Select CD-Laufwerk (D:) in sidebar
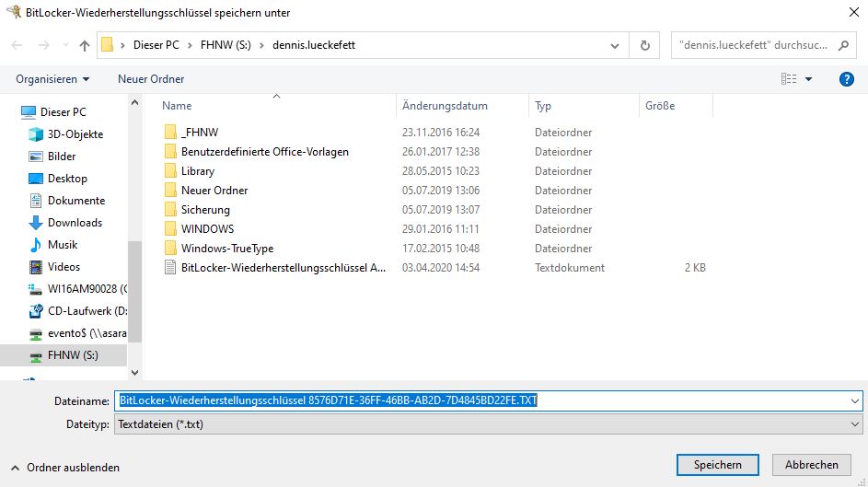The width and height of the screenshot is (868, 487). (x=77, y=311)
